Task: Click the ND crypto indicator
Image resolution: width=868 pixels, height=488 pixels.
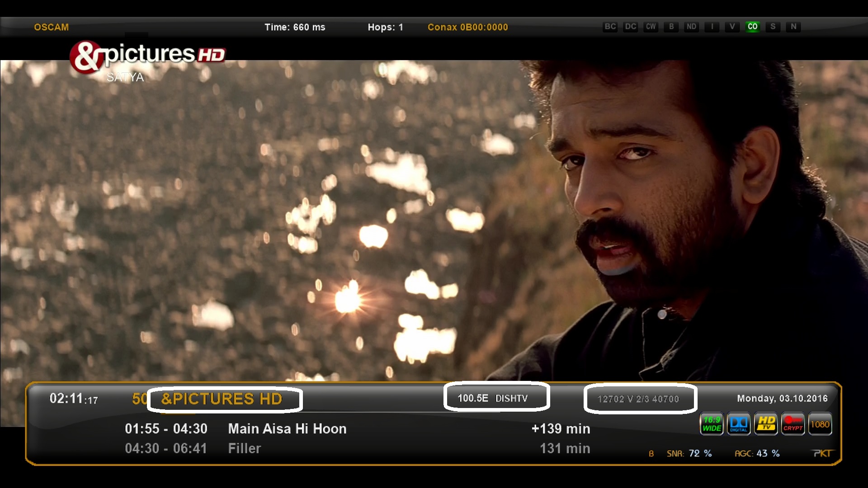Action: click(692, 27)
